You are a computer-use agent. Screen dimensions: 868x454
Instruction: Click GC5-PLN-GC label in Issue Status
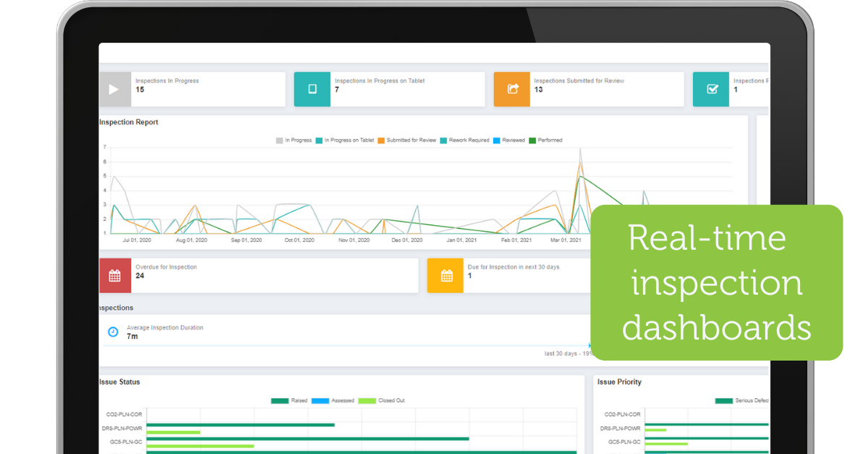pyautogui.click(x=126, y=442)
